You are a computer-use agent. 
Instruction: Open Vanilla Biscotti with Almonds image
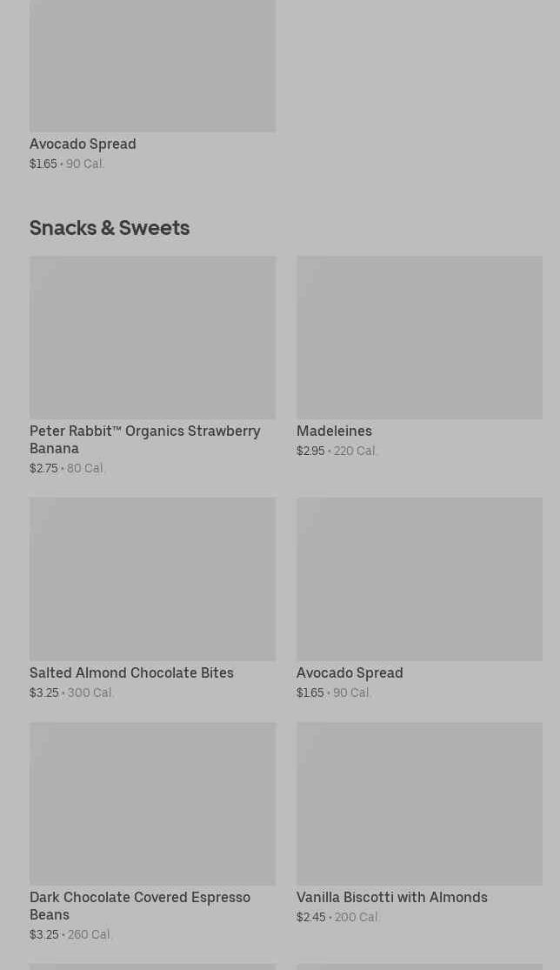point(420,804)
